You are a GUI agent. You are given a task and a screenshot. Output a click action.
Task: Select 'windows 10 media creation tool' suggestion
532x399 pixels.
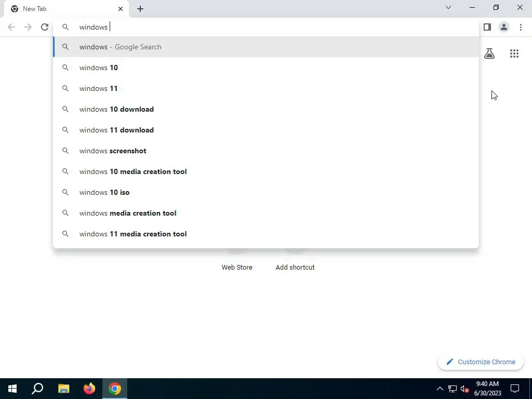tap(266, 171)
